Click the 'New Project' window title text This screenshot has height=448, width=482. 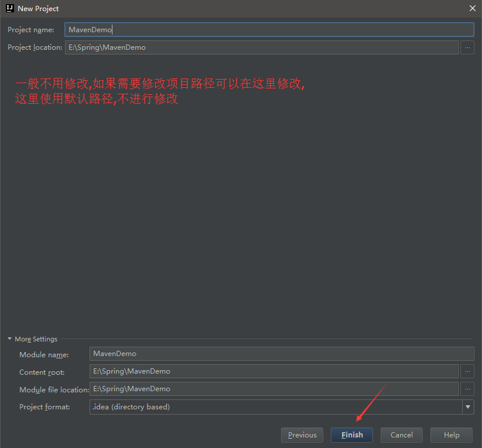coord(38,9)
